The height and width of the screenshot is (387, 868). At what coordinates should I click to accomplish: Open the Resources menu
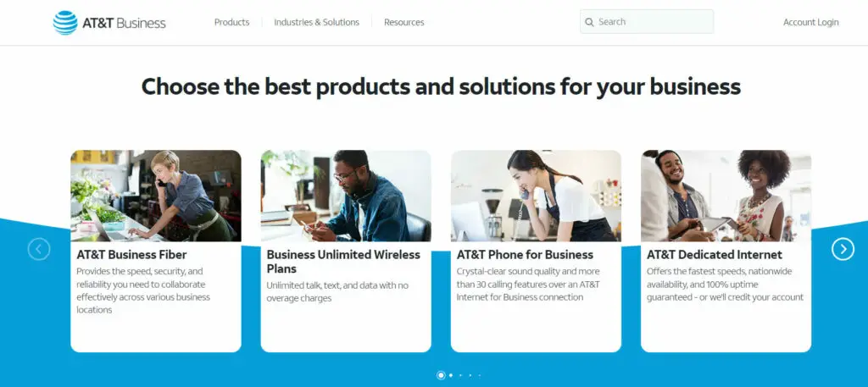pos(404,22)
